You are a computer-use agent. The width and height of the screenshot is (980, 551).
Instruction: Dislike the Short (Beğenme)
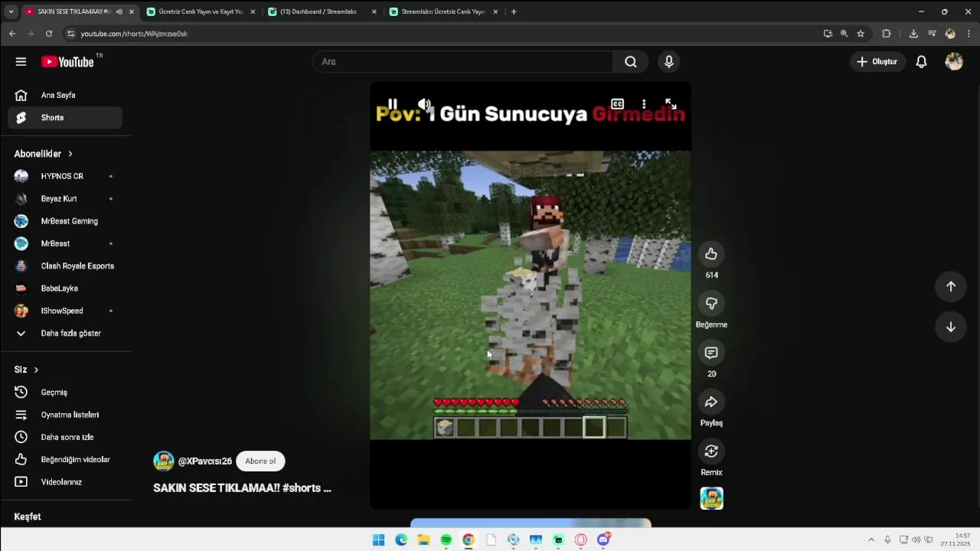point(711,304)
